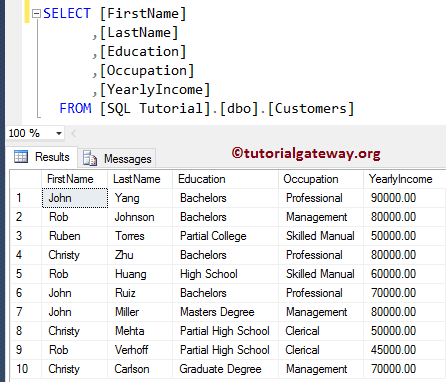Click the High School education cell
The width and height of the screenshot is (446, 382).
pos(226,274)
